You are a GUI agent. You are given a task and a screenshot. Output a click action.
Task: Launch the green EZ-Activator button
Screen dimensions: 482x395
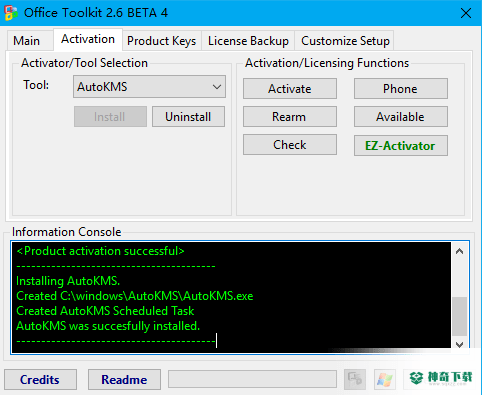[400, 145]
